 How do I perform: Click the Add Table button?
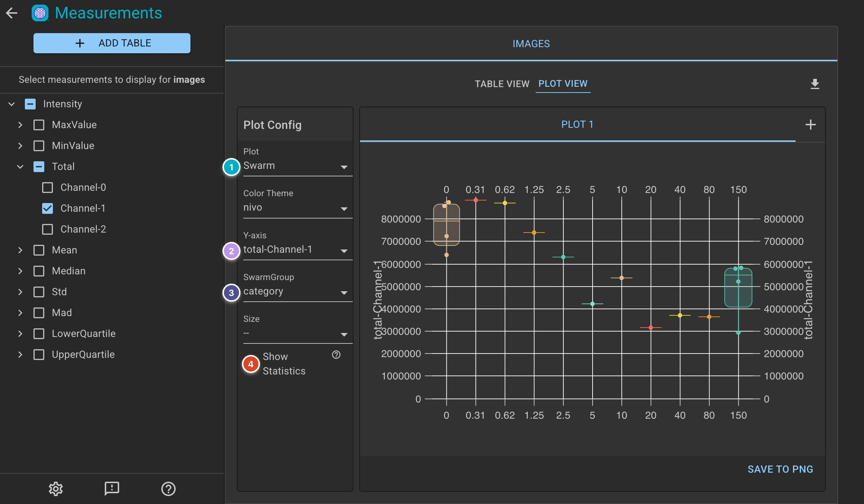click(x=112, y=43)
